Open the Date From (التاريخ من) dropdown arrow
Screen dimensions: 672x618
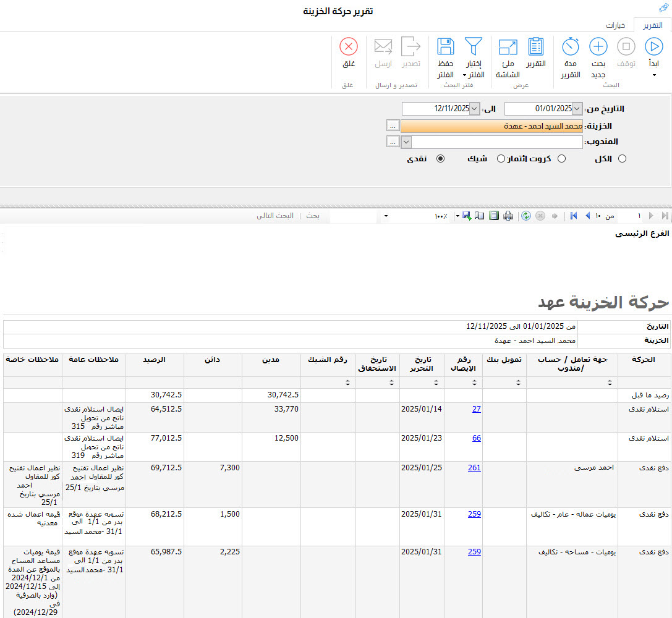(x=577, y=109)
